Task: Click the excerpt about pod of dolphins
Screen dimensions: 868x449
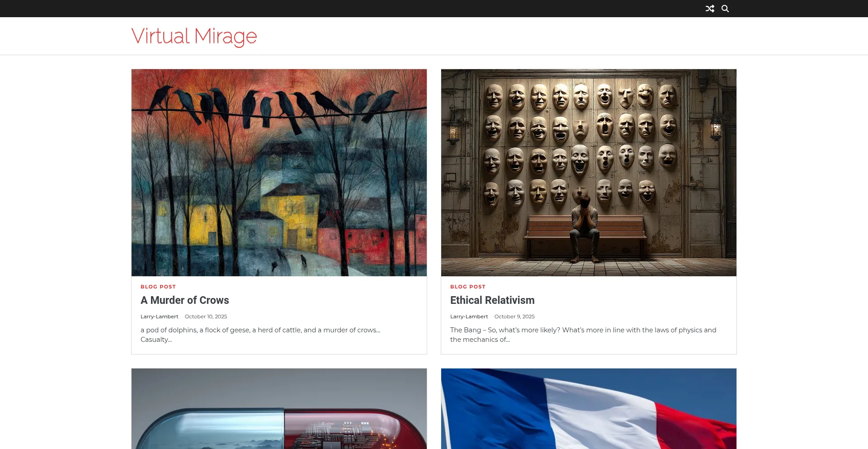Action: coord(260,335)
